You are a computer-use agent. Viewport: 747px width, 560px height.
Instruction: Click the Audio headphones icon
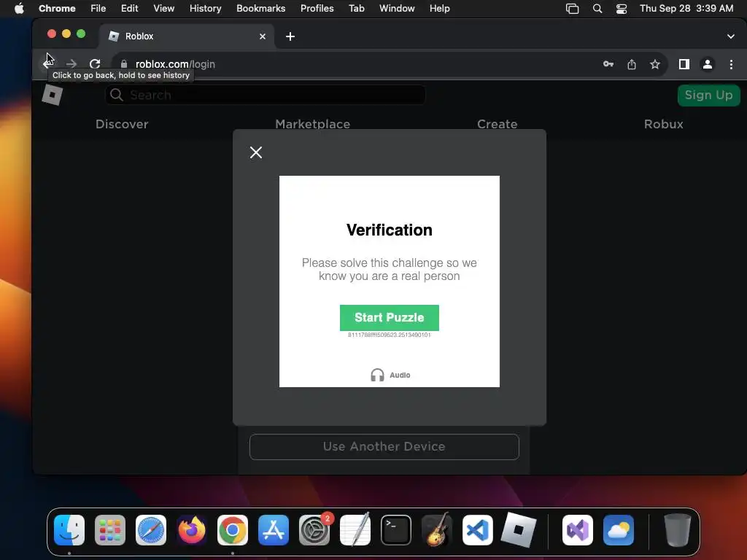click(x=377, y=376)
